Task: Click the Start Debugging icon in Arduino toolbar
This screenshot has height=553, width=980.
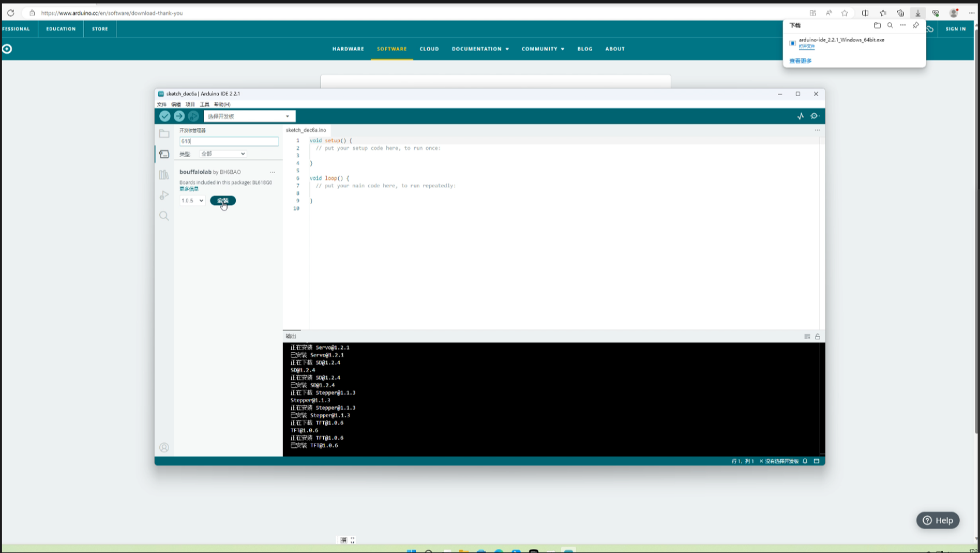Action: [x=193, y=116]
